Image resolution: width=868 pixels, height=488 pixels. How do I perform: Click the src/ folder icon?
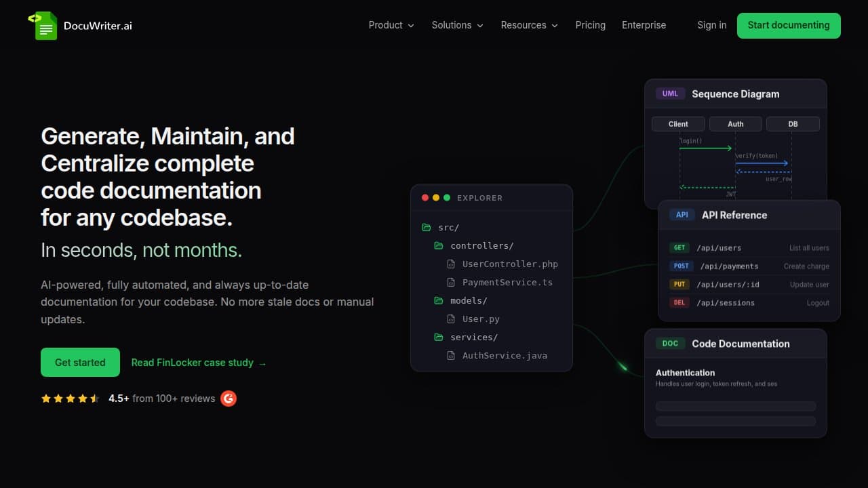[x=427, y=228]
